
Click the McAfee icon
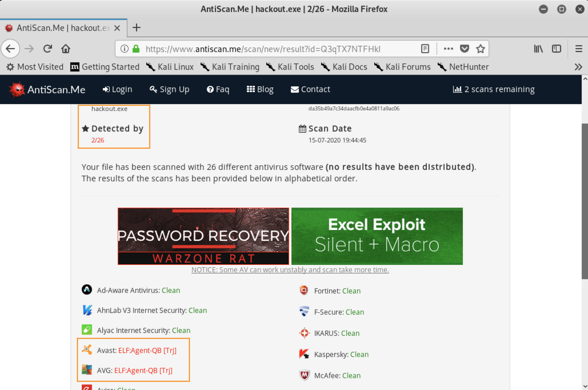(304, 375)
